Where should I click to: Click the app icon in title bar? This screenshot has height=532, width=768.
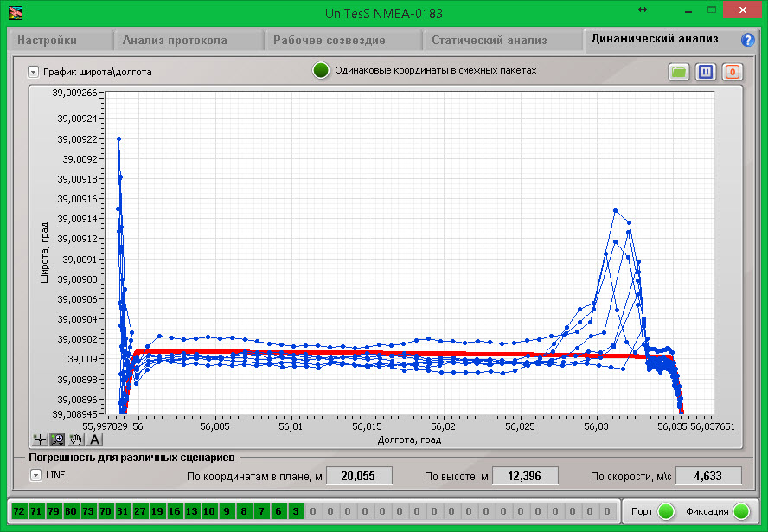[16, 12]
